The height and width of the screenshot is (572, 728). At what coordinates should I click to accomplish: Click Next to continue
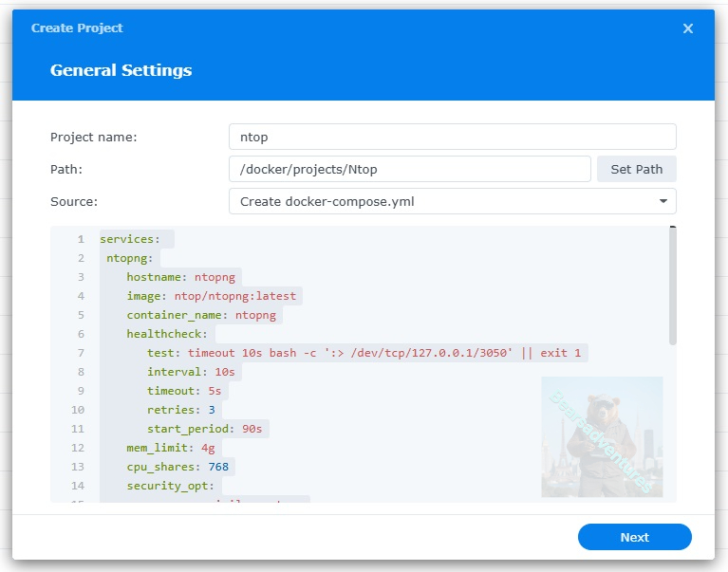634,537
